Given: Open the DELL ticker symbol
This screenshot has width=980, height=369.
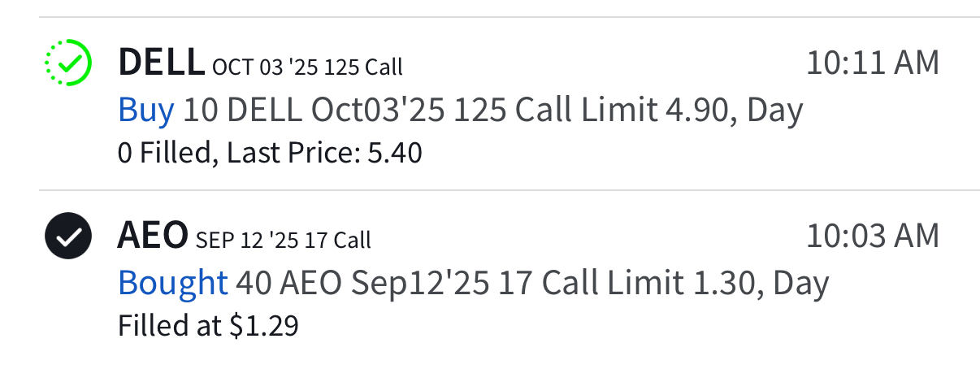Looking at the screenshot, I should tap(161, 63).
